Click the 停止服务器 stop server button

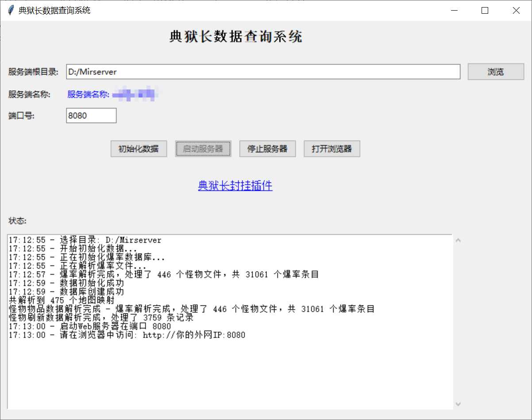click(267, 149)
